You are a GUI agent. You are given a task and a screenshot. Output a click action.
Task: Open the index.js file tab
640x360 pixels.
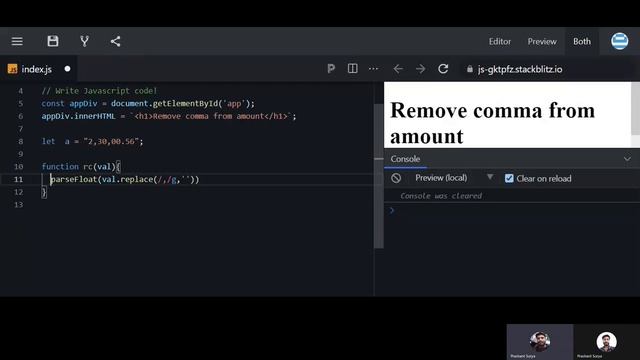pyautogui.click(x=39, y=69)
